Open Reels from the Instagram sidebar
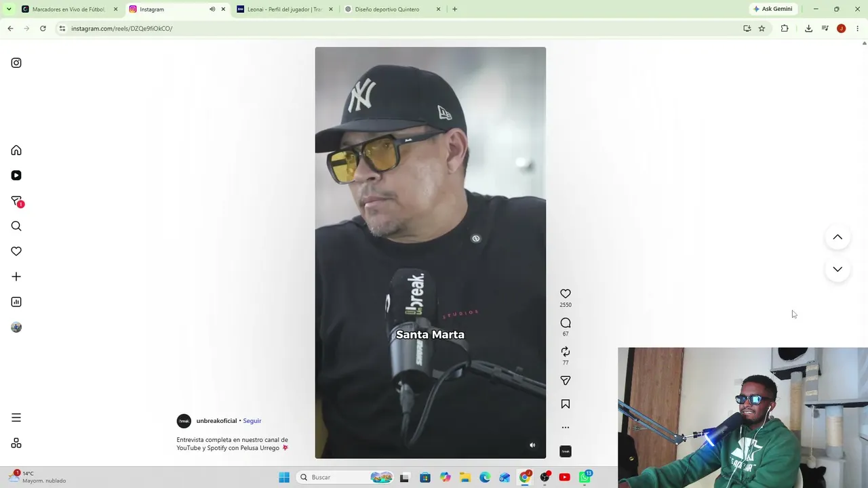Image resolution: width=868 pixels, height=488 pixels. tap(16, 176)
